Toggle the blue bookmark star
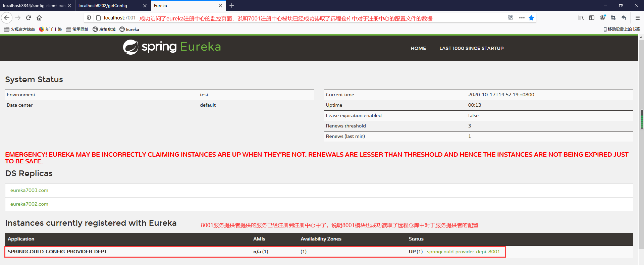Viewport: 644px width, 265px height. 531,18
